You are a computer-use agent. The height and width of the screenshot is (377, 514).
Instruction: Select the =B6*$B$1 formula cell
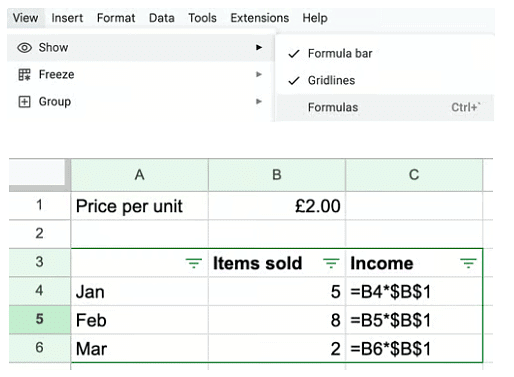click(x=414, y=348)
